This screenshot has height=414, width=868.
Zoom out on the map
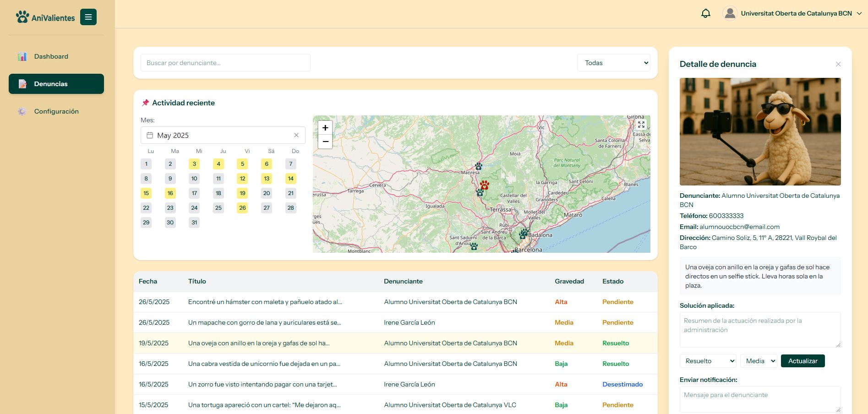point(325,142)
